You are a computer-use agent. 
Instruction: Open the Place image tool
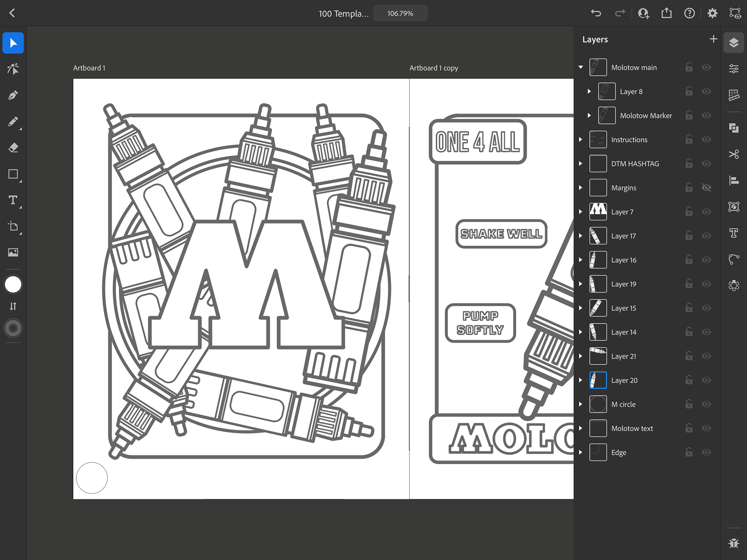(x=13, y=253)
